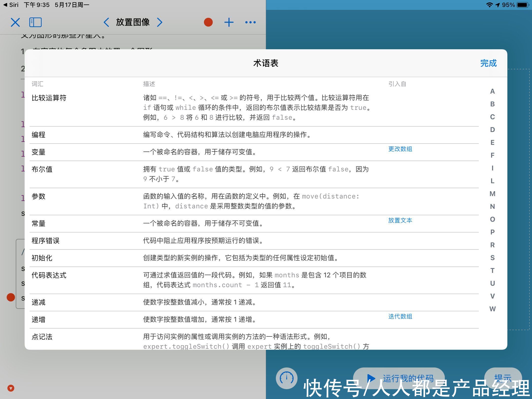This screenshot has width=532, height=399.
Task: Open the 迭代数组 link next to 递增
Action: [400, 316]
